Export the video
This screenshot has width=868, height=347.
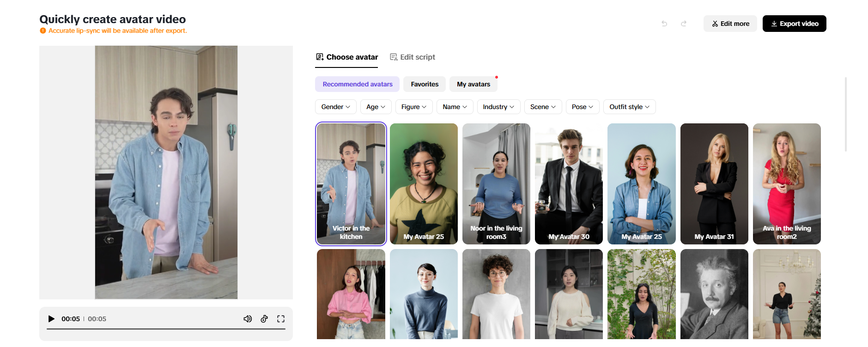click(794, 24)
